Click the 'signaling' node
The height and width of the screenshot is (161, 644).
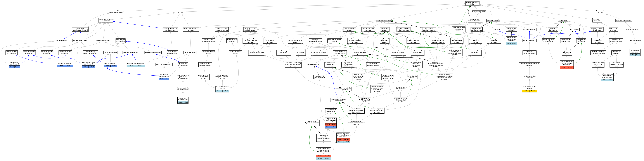497,29
